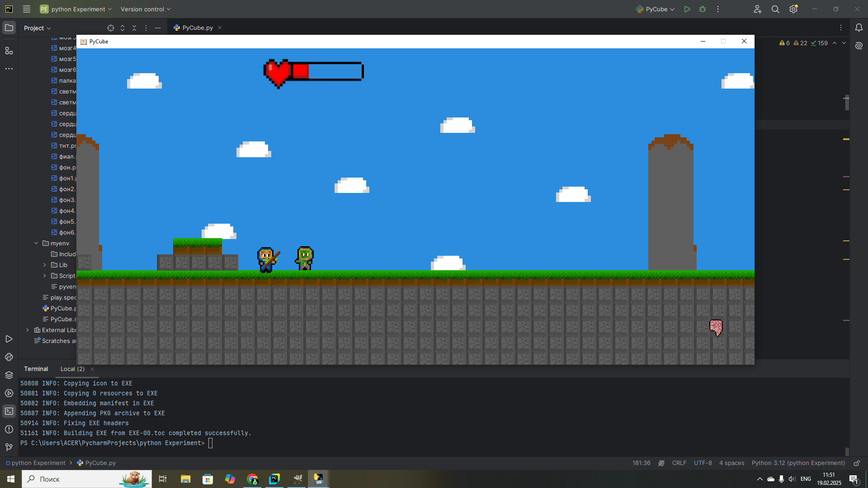Viewport: 868px width, 488px height.
Task: Toggle the Project tool window
Action: 9,28
